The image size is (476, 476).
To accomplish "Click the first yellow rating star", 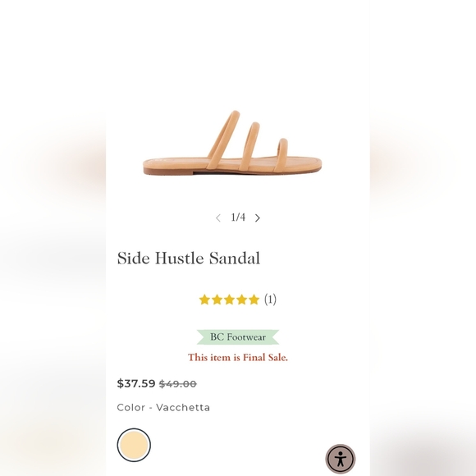I will [204, 300].
